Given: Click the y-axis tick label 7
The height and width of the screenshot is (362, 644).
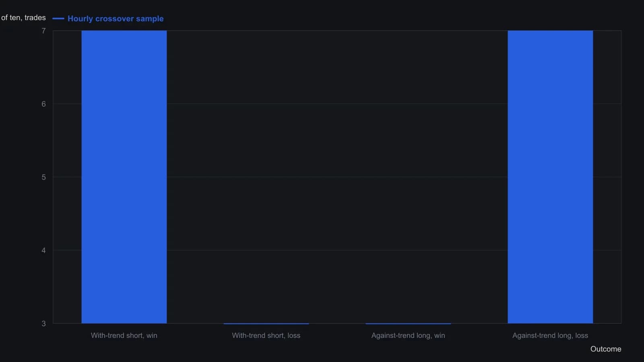Looking at the screenshot, I should point(43,31).
